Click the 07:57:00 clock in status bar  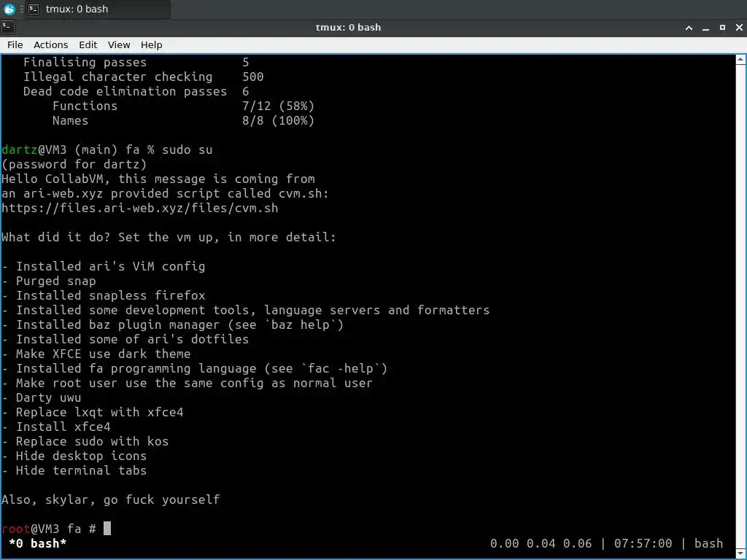point(643,543)
